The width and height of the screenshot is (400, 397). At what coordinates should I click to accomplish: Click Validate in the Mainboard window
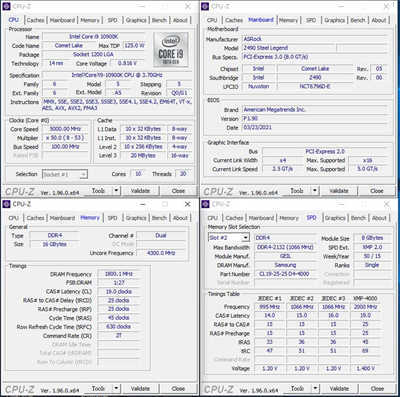339,191
